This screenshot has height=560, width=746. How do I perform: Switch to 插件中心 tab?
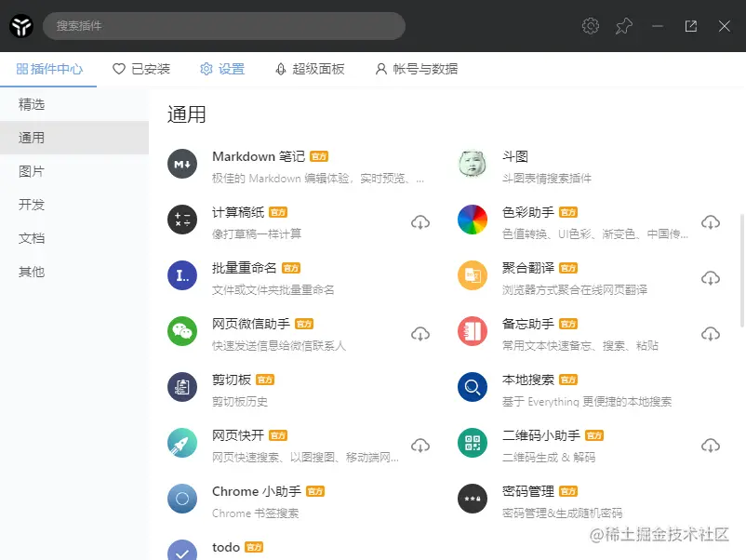[49, 70]
